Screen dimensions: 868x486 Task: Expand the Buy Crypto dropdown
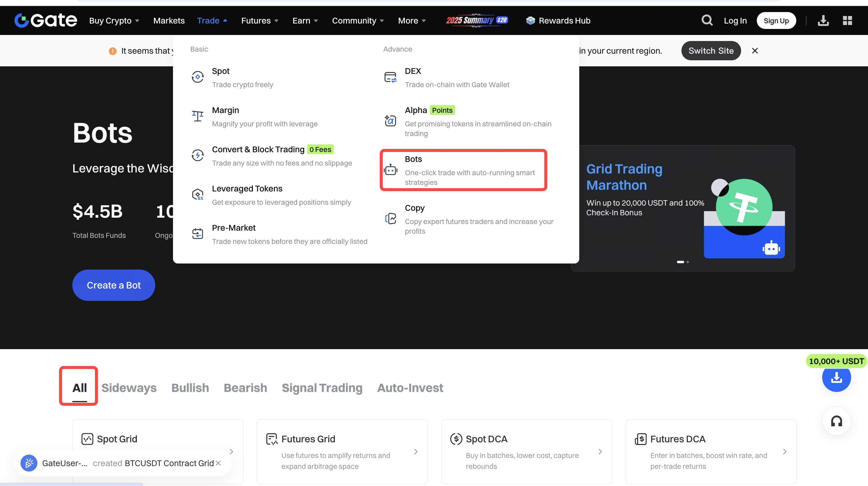(x=114, y=21)
